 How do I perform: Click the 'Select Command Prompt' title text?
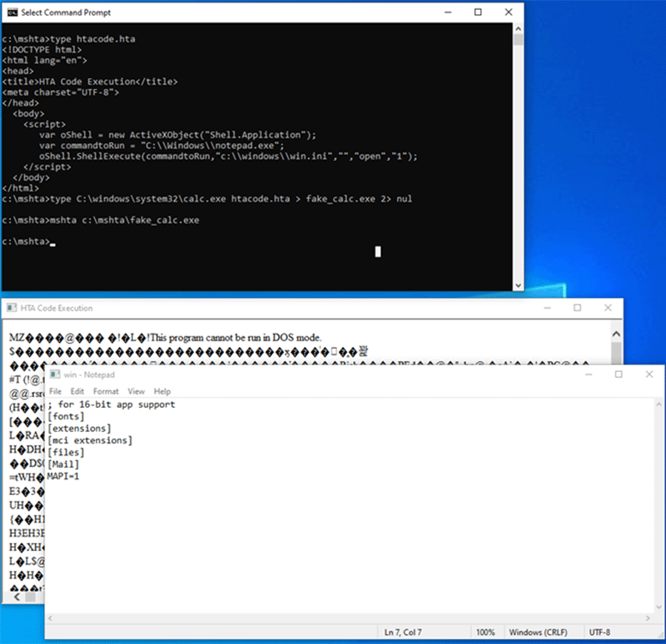tap(66, 12)
